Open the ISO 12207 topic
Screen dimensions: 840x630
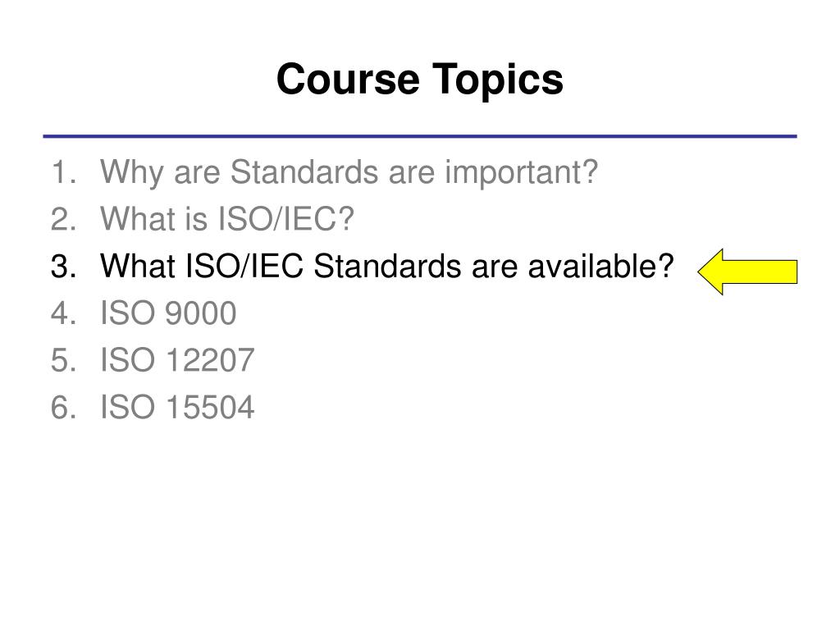177,360
